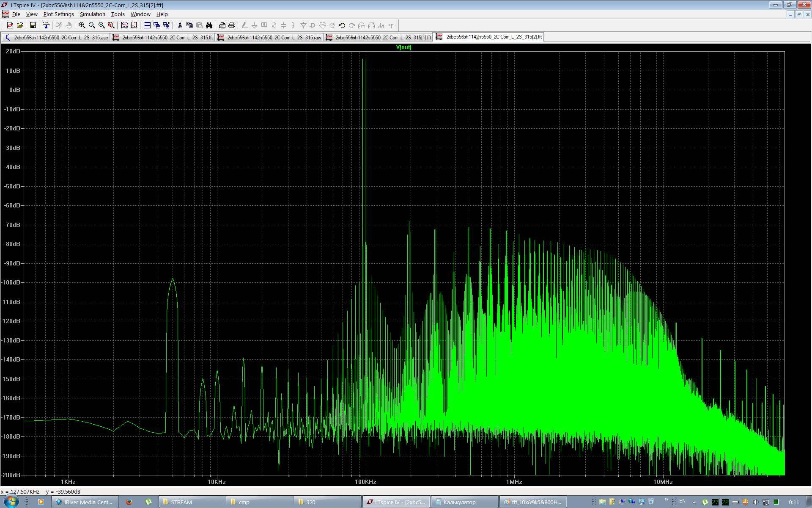The height and width of the screenshot is (508, 812).
Task: Open the Help menu
Action: click(x=162, y=14)
